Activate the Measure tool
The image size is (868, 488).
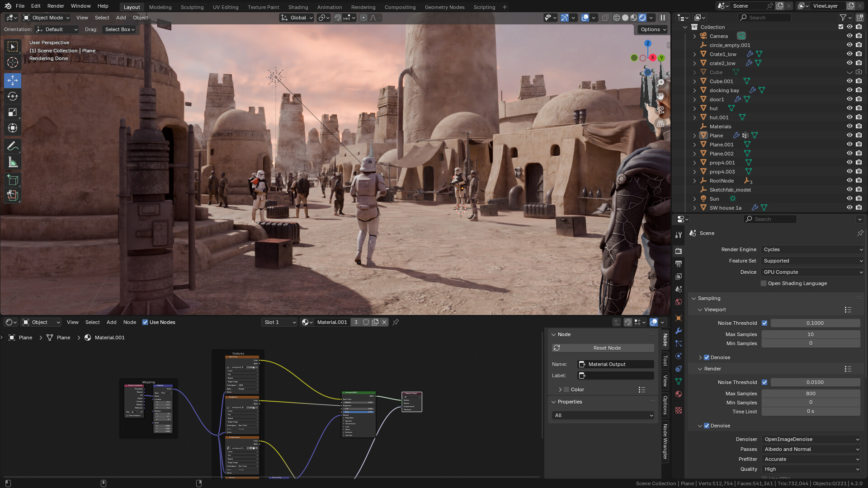pyautogui.click(x=12, y=162)
